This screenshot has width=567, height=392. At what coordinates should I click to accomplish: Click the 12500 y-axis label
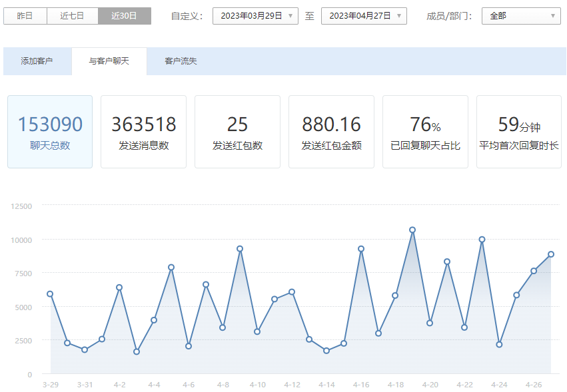[x=21, y=206]
